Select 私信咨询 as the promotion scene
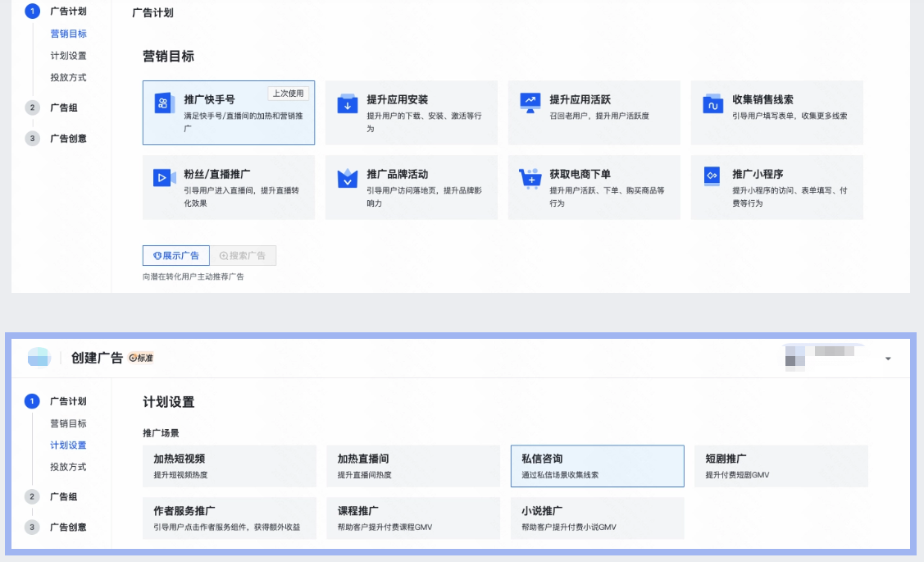The image size is (924, 562). coord(596,465)
